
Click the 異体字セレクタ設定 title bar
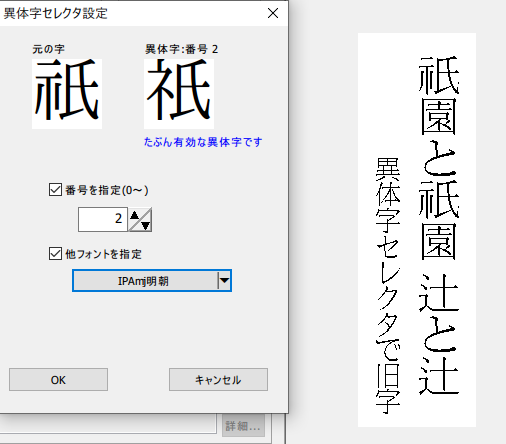point(133,13)
